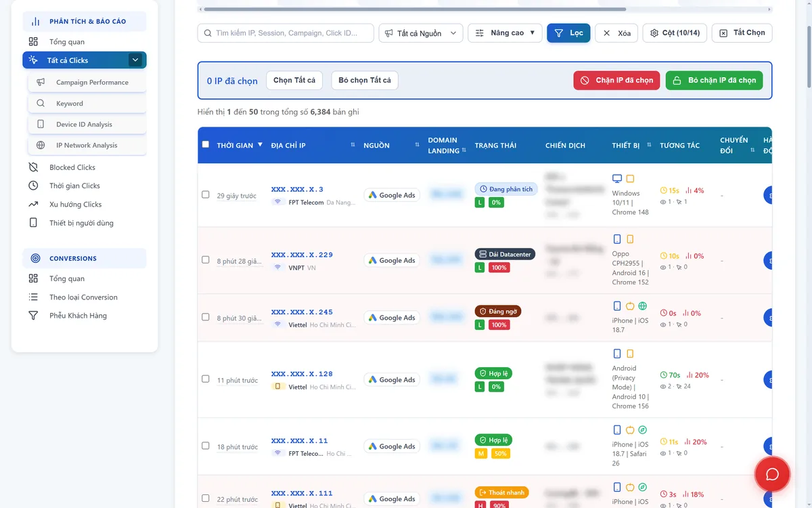Open Tổng quan under PHÂN TÍCH & BÁO CÁO
Viewport: 812px width, 508px height.
point(67,42)
